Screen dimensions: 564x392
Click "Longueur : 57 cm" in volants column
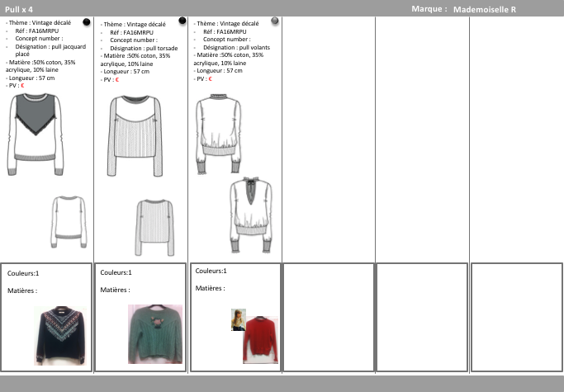pyautogui.click(x=220, y=71)
